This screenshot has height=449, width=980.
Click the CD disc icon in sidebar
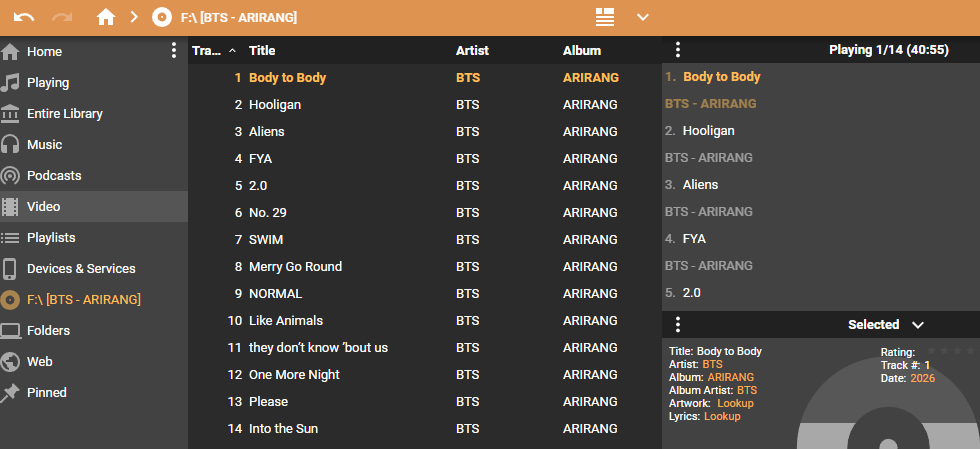(x=10, y=300)
